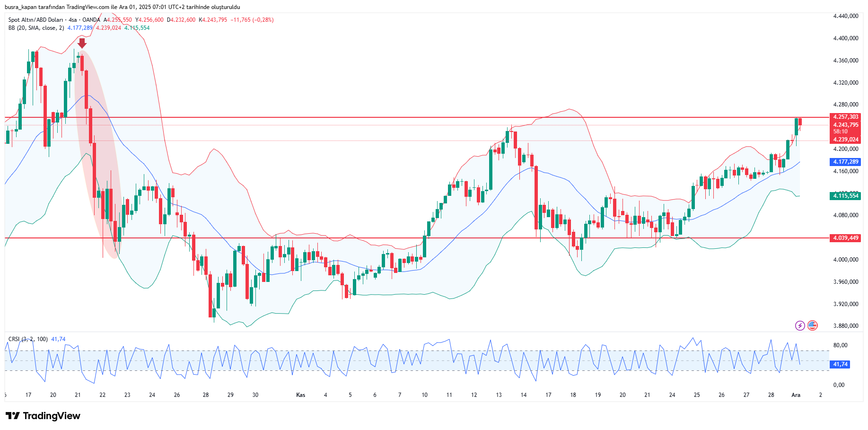This screenshot has width=868, height=430.
Task: Click the 41,74 CRSI value label
Action: [x=840, y=364]
